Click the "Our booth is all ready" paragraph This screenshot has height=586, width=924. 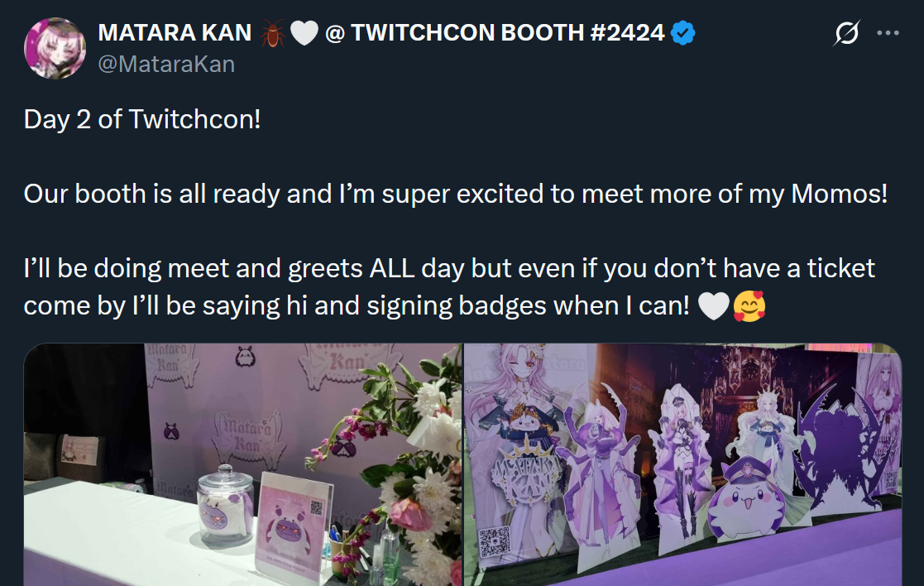click(456, 194)
